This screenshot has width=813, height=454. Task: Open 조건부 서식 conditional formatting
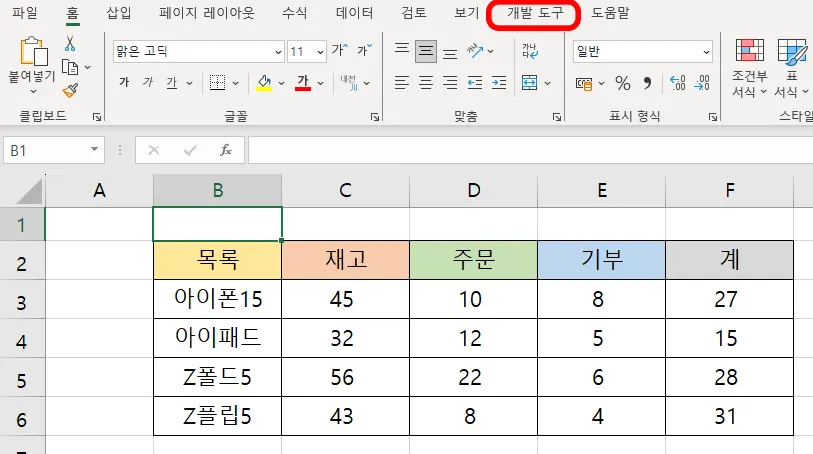click(x=749, y=67)
